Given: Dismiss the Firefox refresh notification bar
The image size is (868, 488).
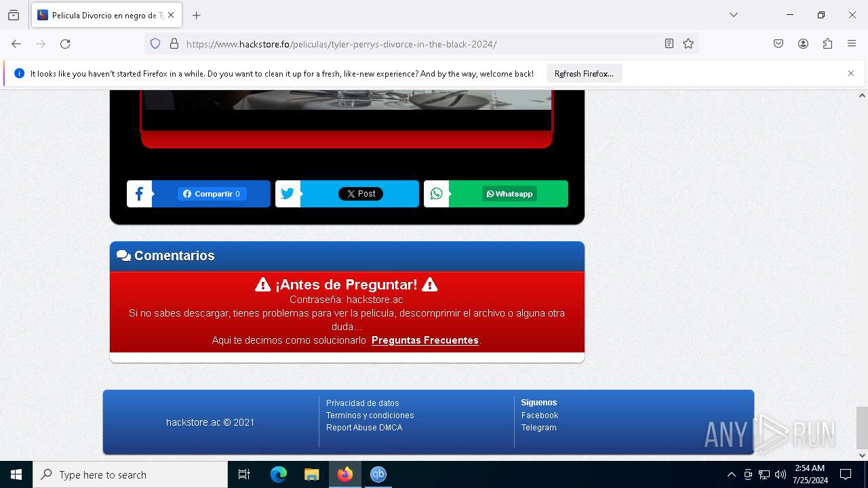Looking at the screenshot, I should 851,73.
